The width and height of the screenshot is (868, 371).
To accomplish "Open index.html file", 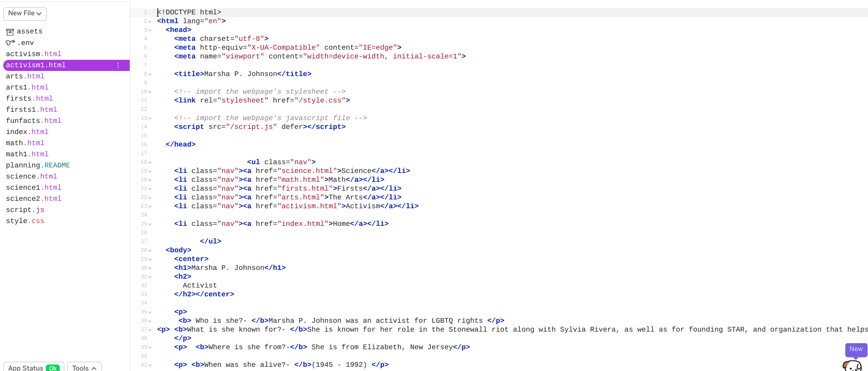I will click(x=27, y=132).
